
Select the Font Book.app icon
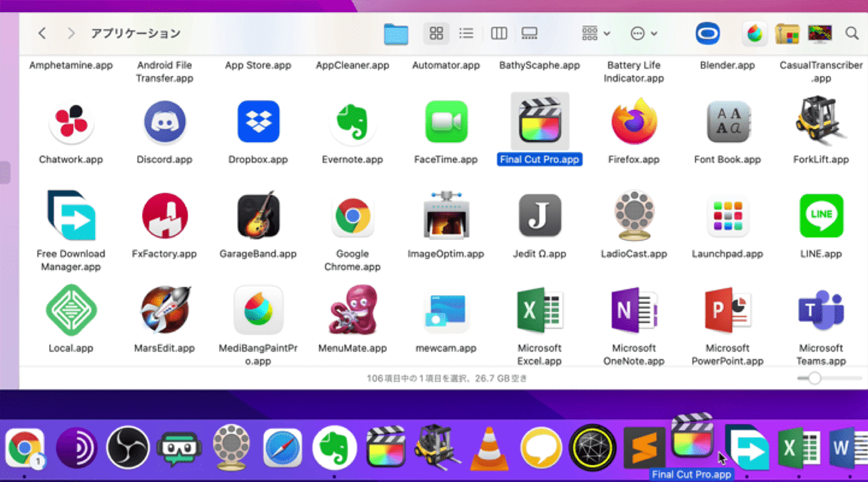[728, 122]
